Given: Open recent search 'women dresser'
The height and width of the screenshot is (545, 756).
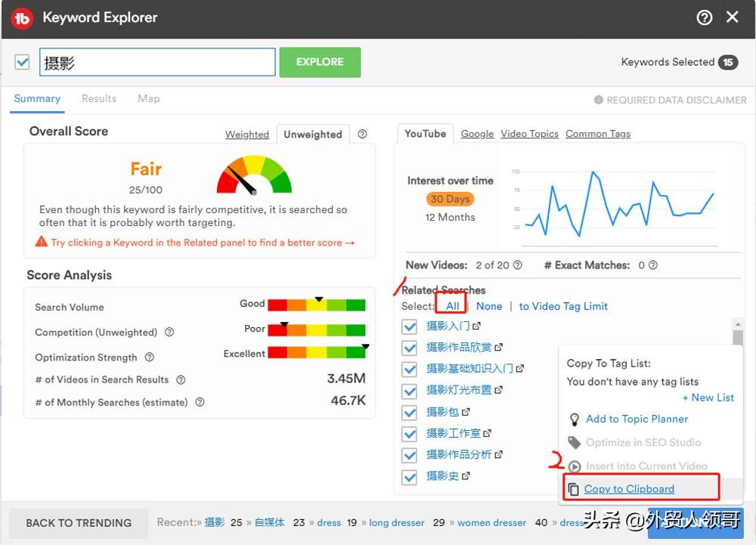Looking at the screenshot, I should (x=492, y=523).
